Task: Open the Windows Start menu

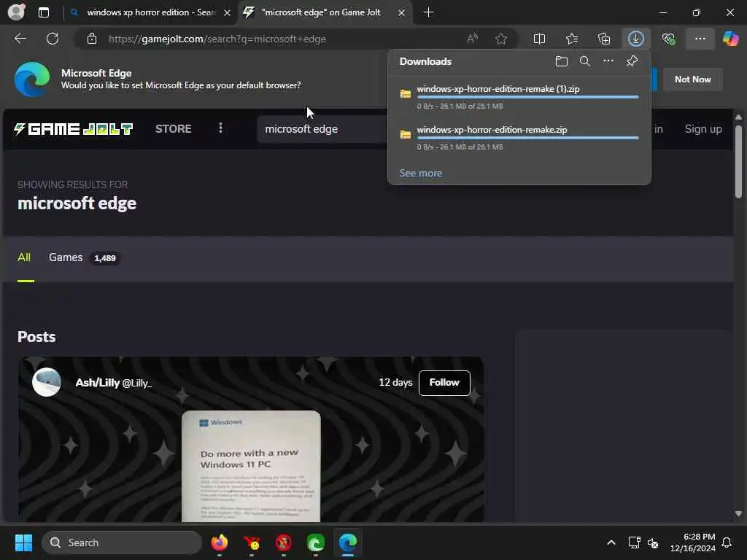Action: click(23, 542)
